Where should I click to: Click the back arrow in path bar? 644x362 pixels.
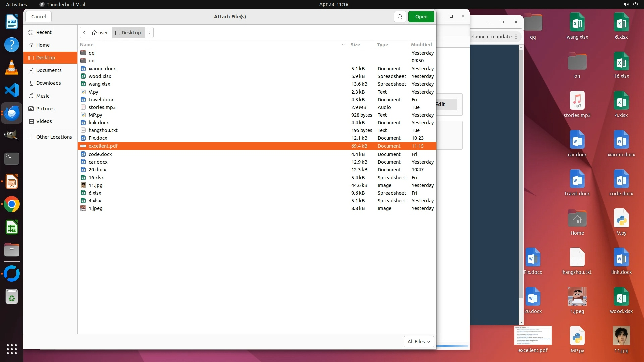84,33
